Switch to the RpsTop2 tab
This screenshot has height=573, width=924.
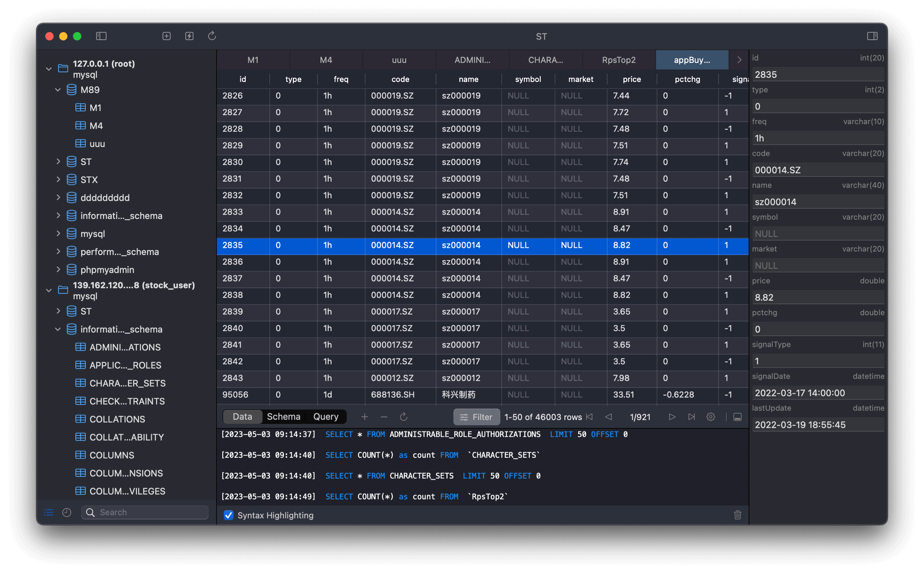coord(619,60)
